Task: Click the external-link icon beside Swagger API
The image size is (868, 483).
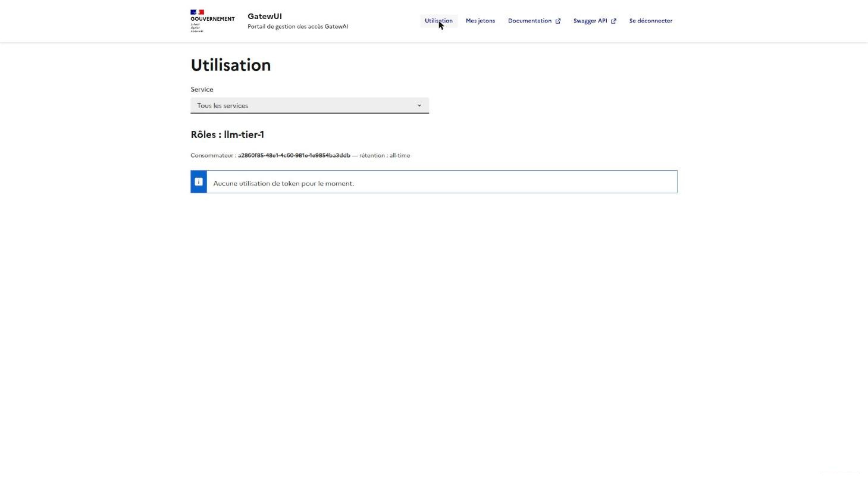Action: (x=613, y=21)
